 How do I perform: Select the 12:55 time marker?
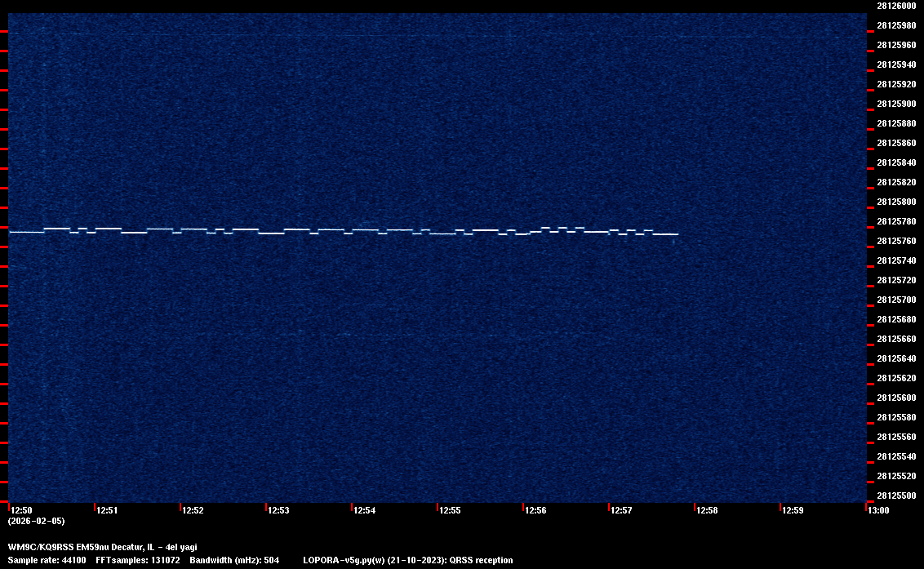click(x=450, y=510)
